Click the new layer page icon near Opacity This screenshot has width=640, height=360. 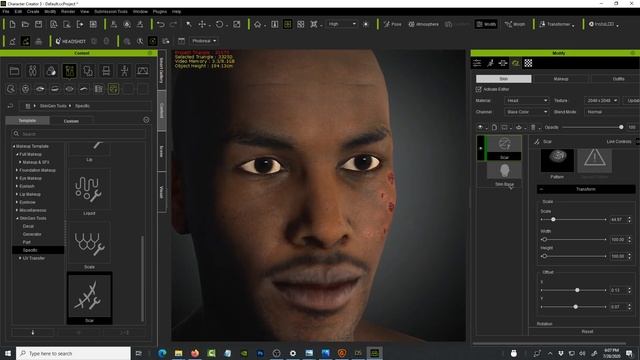494,128
